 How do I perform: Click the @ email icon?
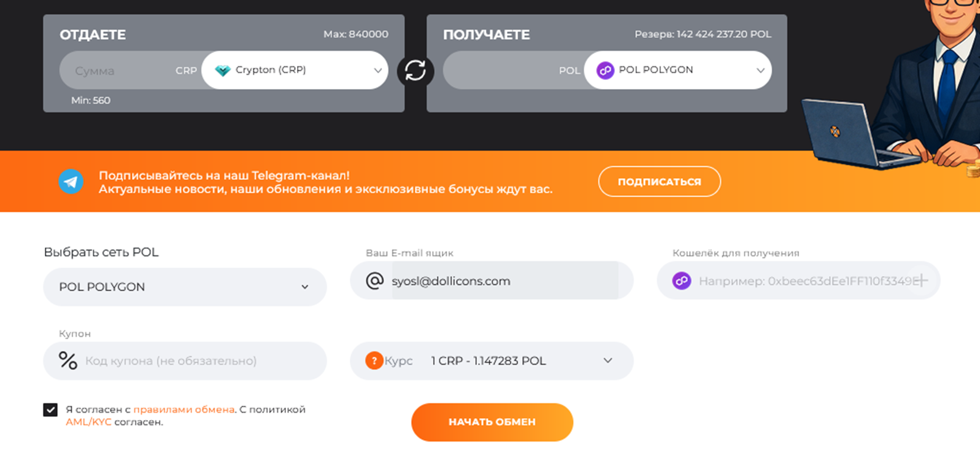click(x=374, y=281)
